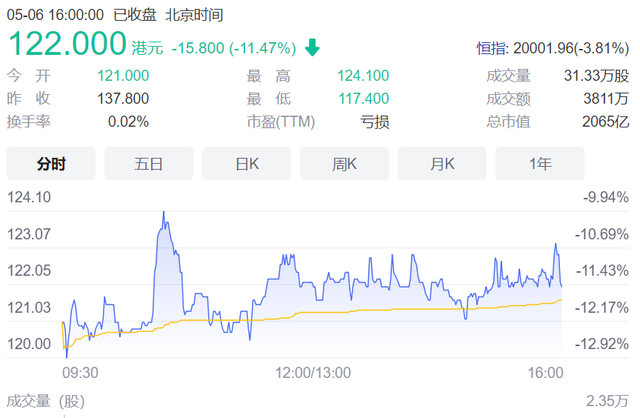Select previous close value 137.800
This screenshot has width=640, height=418.
[123, 98]
